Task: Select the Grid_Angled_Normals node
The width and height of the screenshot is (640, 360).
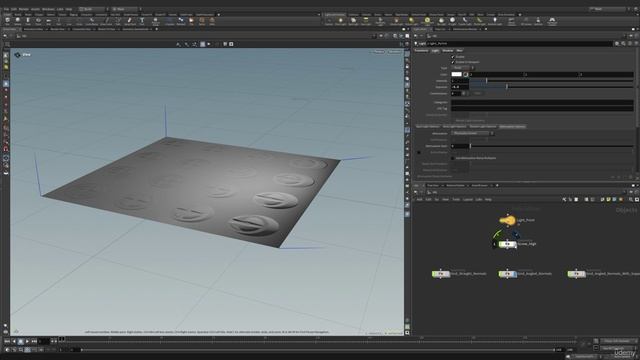Action: (x=508, y=274)
